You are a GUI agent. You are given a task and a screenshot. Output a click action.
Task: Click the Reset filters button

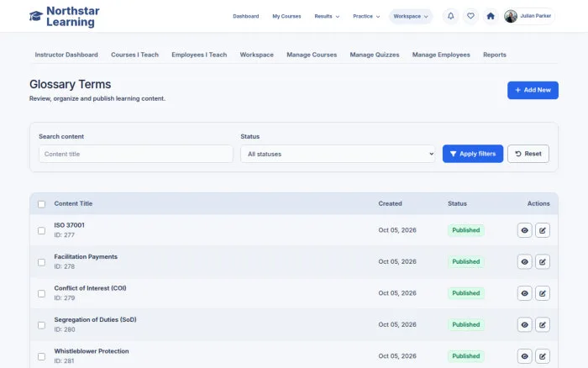(x=528, y=154)
